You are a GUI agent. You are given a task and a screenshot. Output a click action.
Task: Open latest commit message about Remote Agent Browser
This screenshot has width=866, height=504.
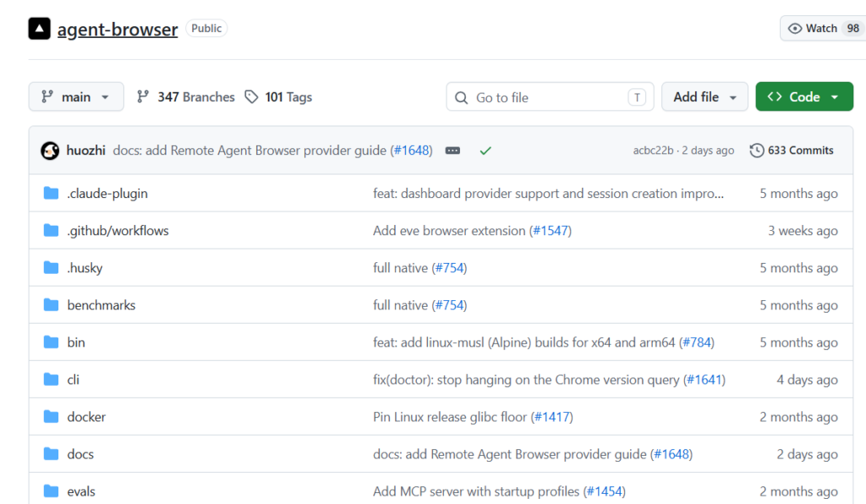point(249,151)
